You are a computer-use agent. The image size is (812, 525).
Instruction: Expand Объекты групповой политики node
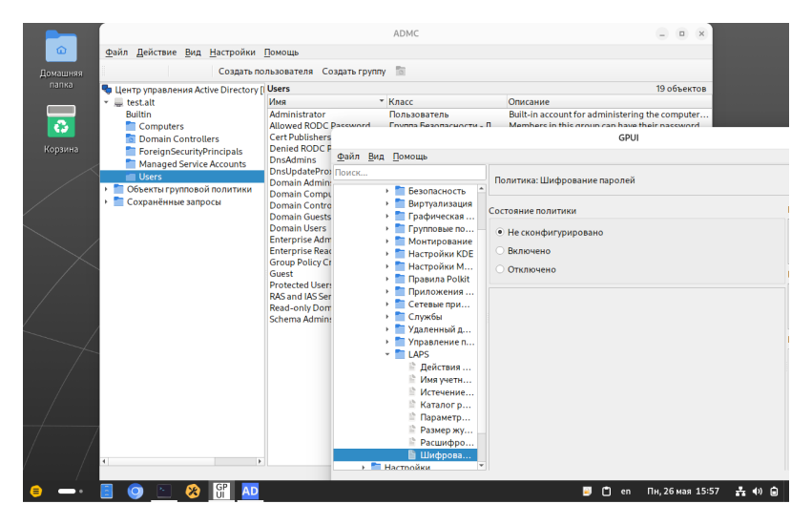coord(106,189)
